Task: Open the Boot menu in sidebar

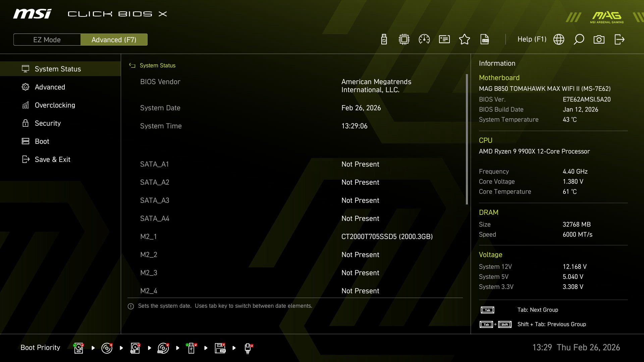Action: [x=42, y=141]
